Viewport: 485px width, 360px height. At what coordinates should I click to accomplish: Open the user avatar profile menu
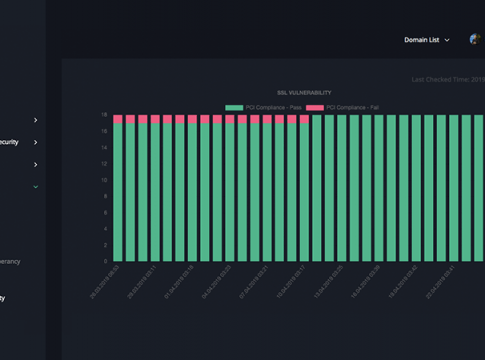coord(475,39)
